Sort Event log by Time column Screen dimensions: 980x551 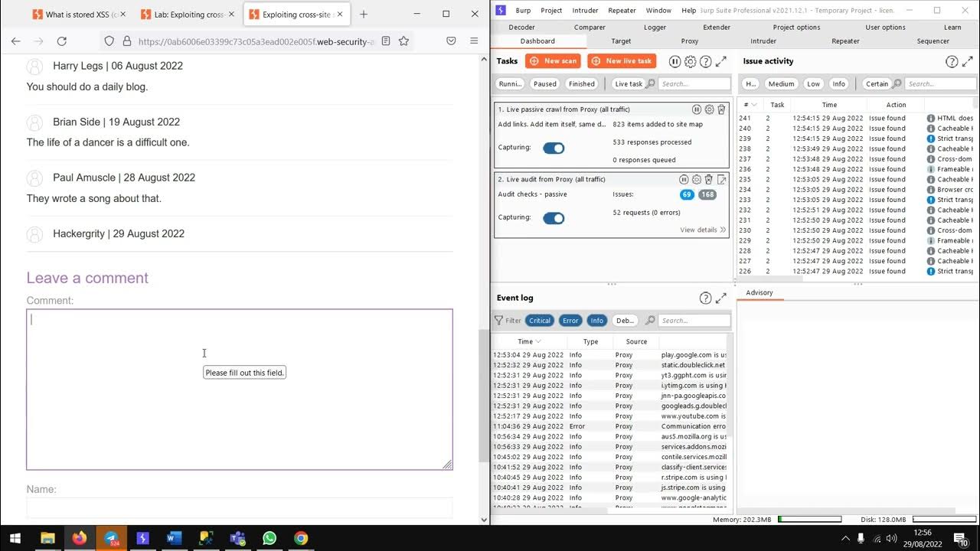(x=529, y=341)
